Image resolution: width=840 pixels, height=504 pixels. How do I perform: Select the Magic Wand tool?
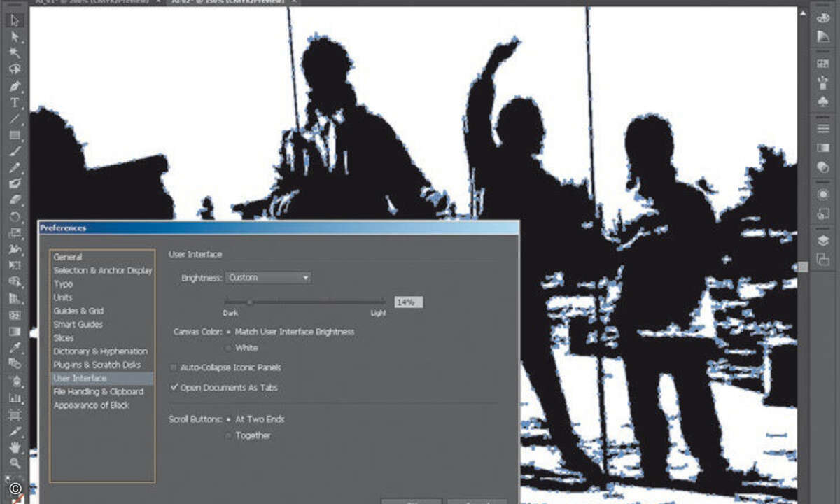coord(14,53)
